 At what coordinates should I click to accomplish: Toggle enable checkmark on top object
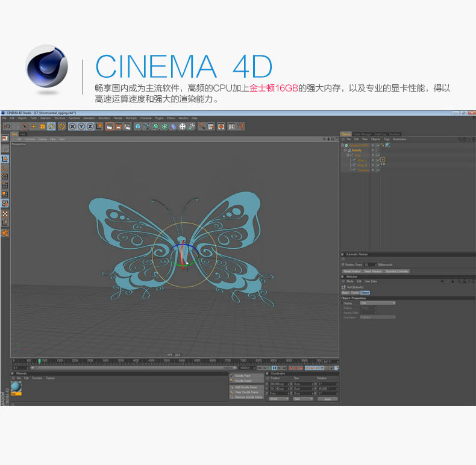[378, 145]
